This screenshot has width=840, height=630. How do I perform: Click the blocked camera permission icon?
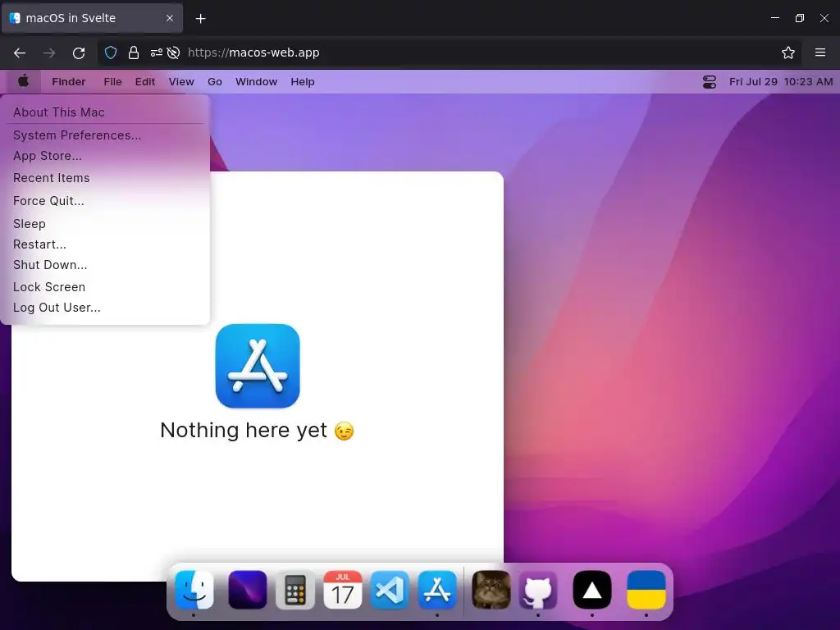(173, 52)
